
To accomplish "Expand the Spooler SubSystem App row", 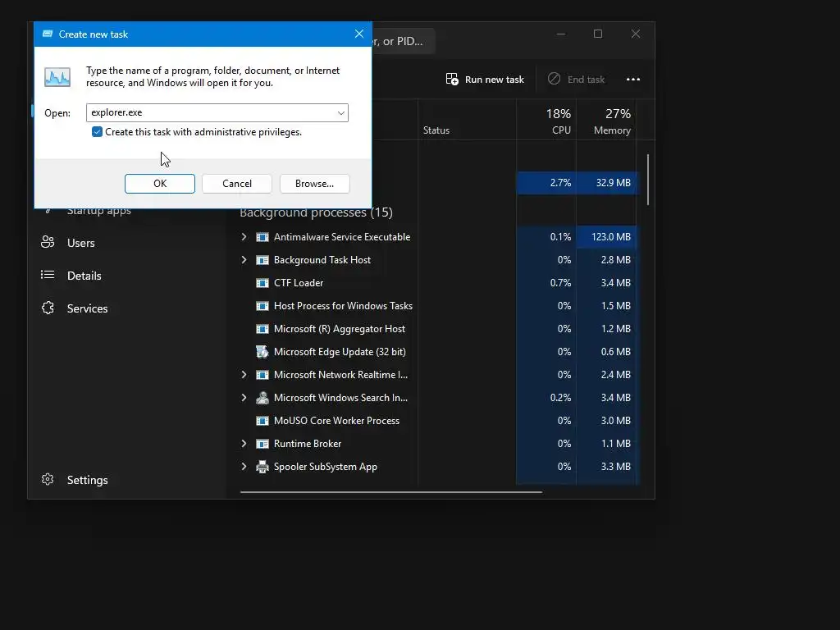I will pyautogui.click(x=244, y=467).
